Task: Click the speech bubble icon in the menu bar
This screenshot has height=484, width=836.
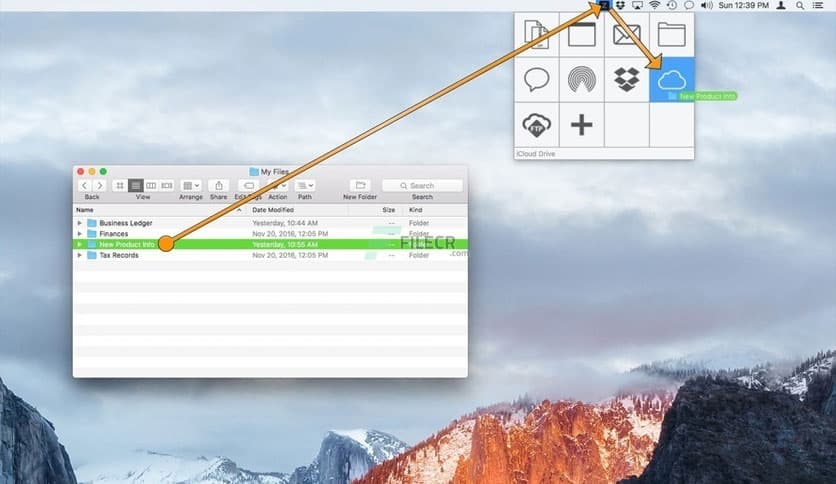Action: tap(689, 5)
